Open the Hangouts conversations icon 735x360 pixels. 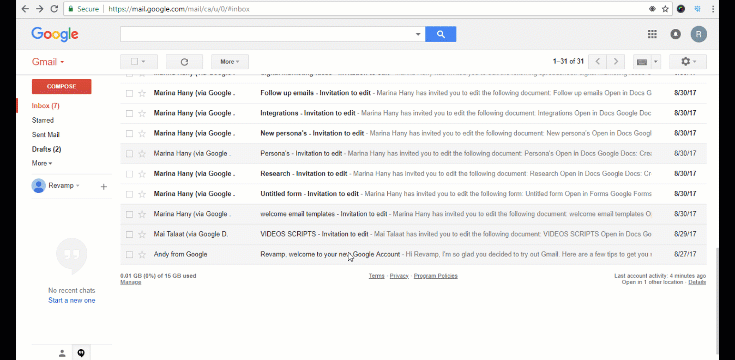point(81,353)
